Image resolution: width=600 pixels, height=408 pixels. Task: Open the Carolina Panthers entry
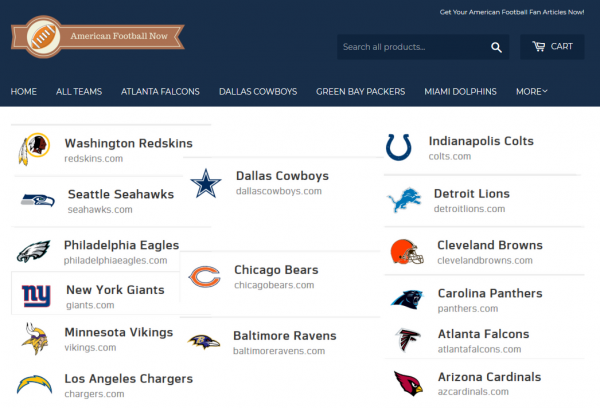pyautogui.click(x=489, y=294)
